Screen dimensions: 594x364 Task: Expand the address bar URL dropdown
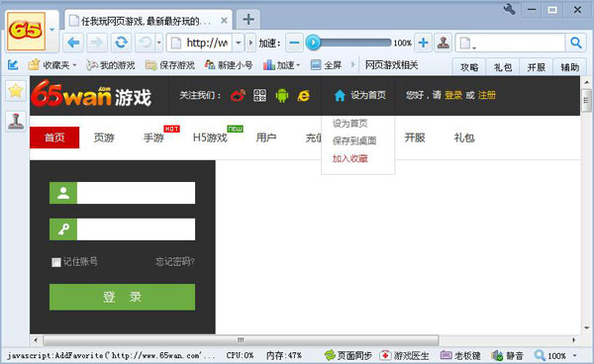coord(238,43)
